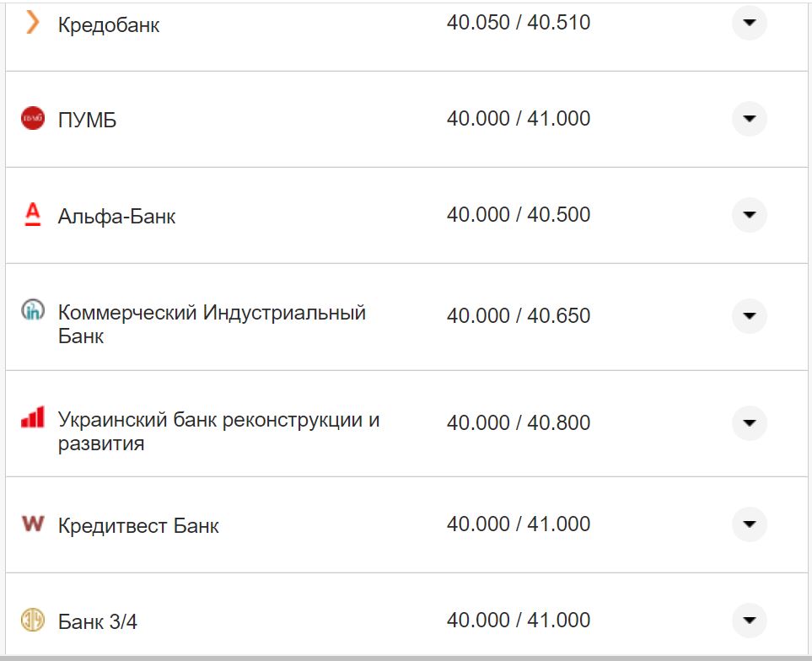Screen dimensions: 812x661
Task: Click the round red ПУМБ logo
Action: click(x=33, y=119)
